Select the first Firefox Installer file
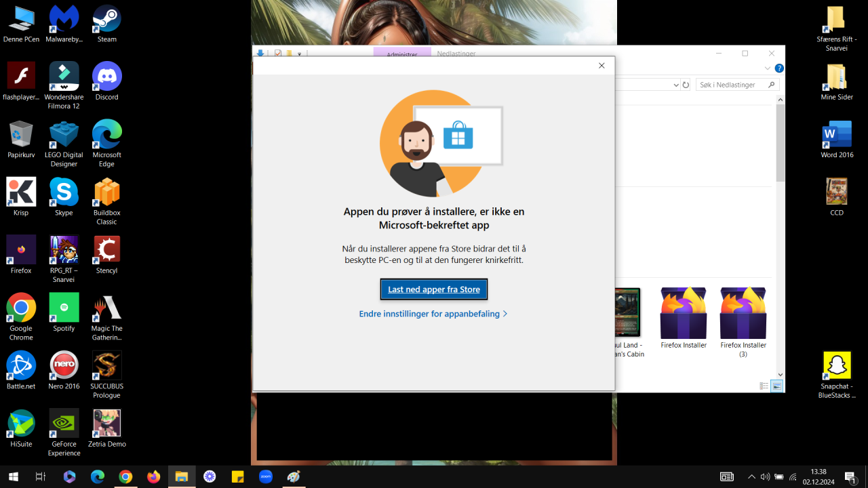This screenshot has height=488, width=868. (x=684, y=319)
